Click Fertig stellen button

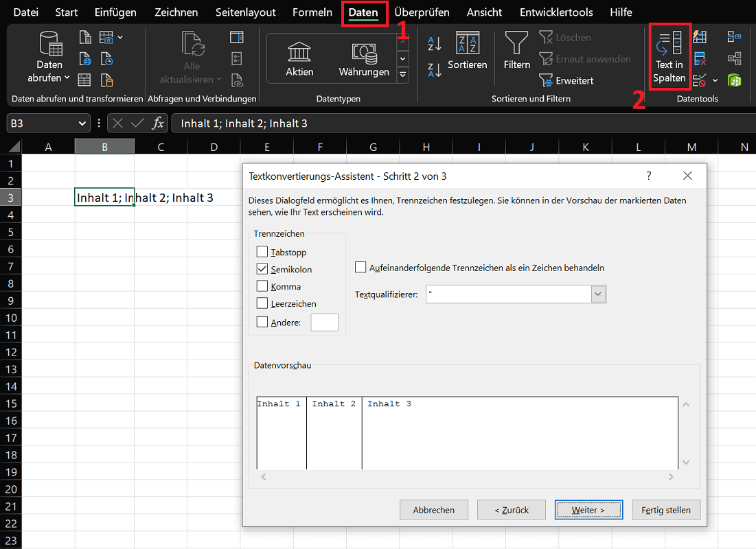(x=666, y=509)
